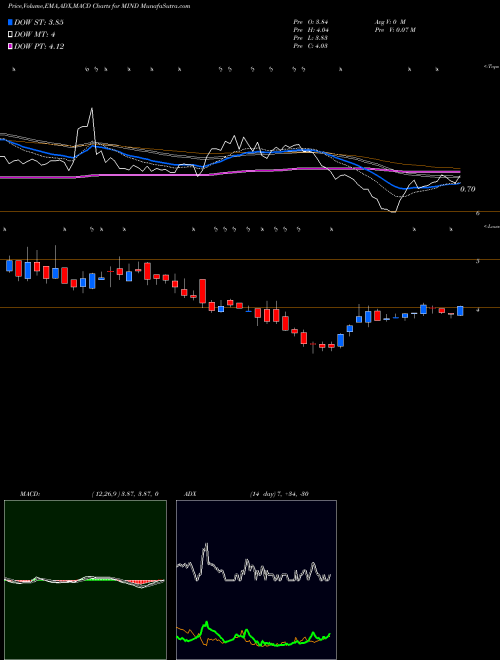The width and height of the screenshot is (500, 660).
Task: Click the 'Pre H: 4.04' high value
Action: [x=311, y=30]
